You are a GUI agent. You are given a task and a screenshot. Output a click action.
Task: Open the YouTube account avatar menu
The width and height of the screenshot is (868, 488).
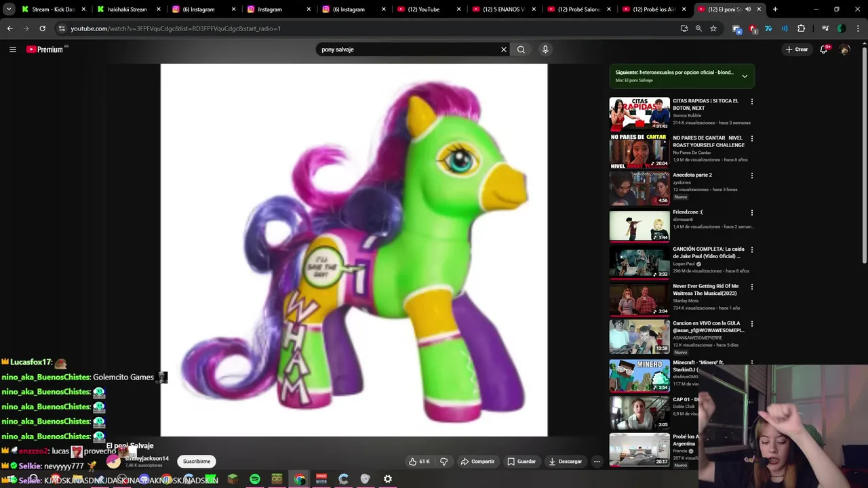click(x=845, y=49)
